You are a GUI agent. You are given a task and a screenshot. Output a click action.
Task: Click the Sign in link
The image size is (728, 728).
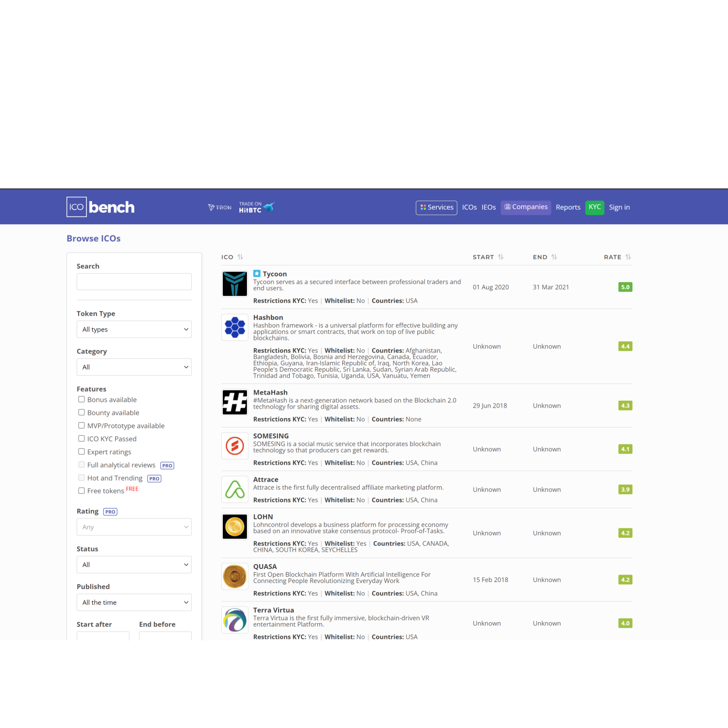[619, 207]
